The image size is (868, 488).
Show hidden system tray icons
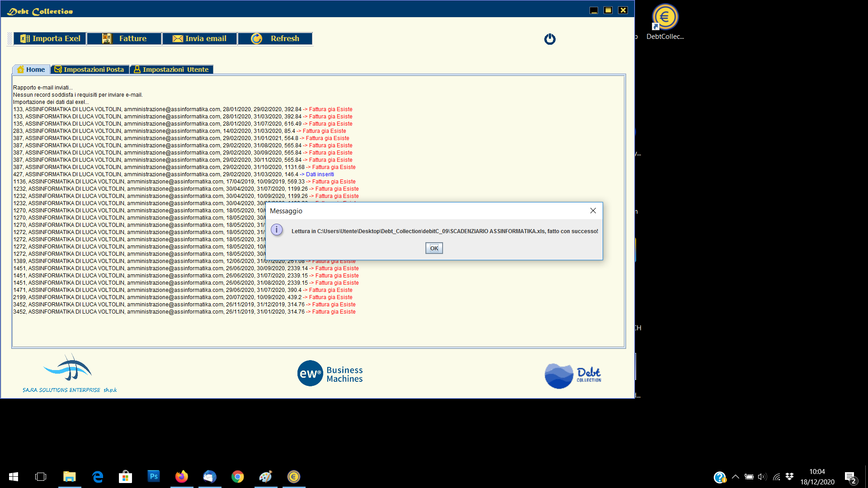[x=736, y=477]
